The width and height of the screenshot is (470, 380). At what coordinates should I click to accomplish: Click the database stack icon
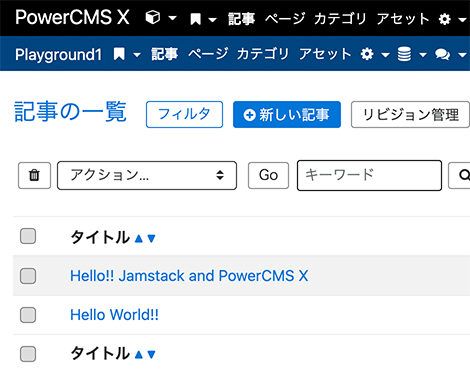404,54
